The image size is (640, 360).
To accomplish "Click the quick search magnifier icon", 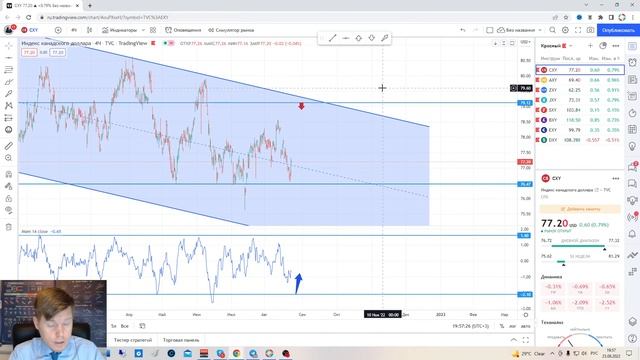I will (552, 30).
